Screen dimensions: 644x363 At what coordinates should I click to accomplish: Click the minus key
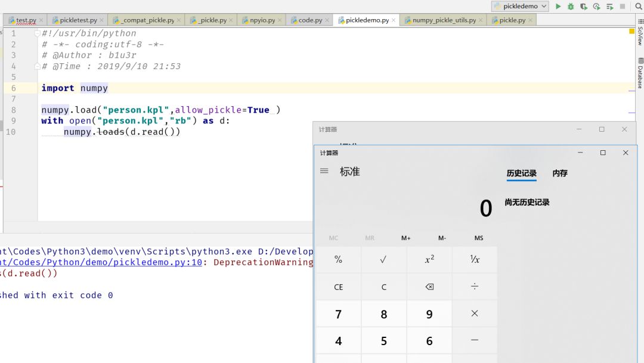point(475,340)
